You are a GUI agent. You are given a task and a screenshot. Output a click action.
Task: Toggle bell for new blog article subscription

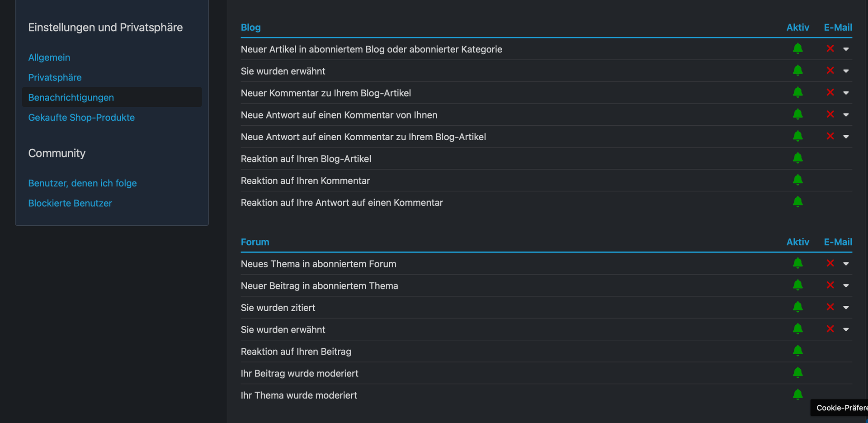[x=798, y=48]
